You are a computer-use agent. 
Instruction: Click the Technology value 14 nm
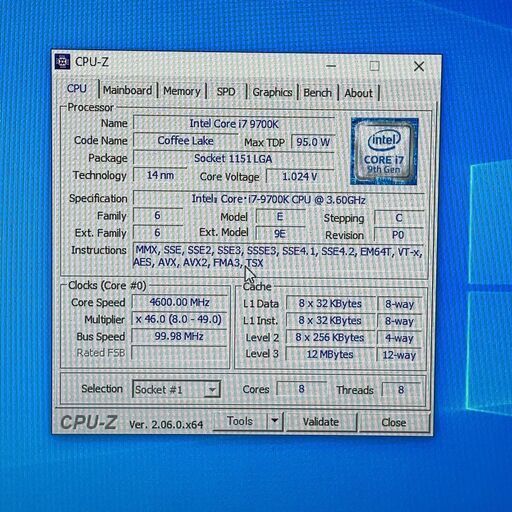coord(160,175)
